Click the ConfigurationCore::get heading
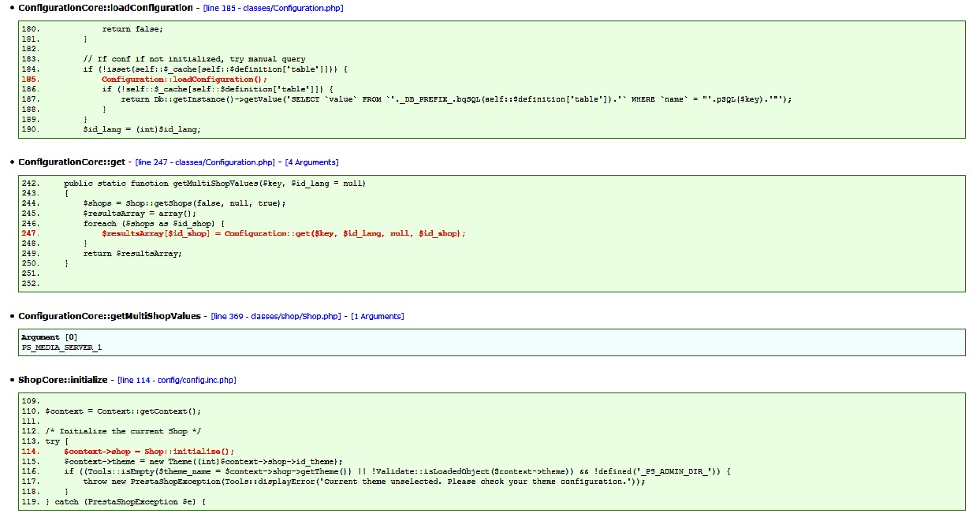 click(x=72, y=162)
